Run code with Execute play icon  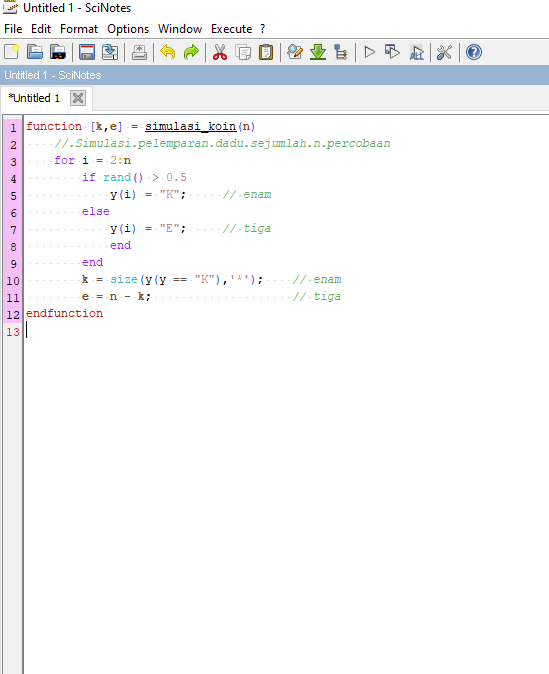pyautogui.click(x=369, y=52)
